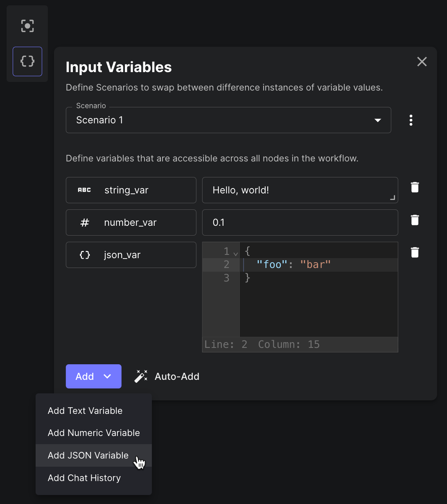Click the braces icon next to json_var
The height and width of the screenshot is (504, 447).
(x=84, y=254)
